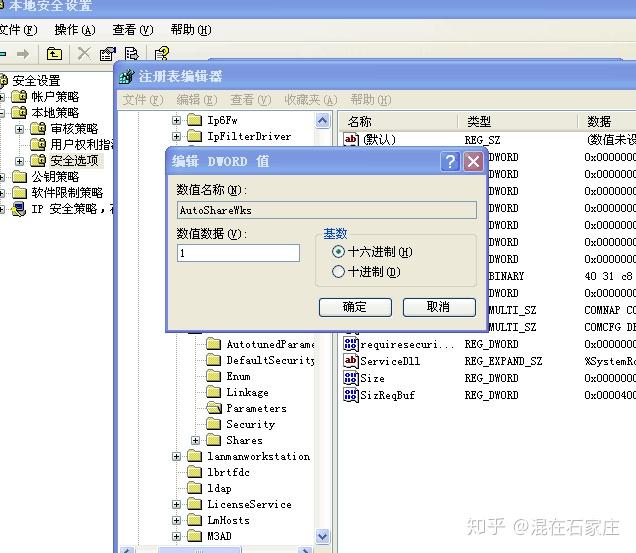This screenshot has width=636, height=553.
Task: Click the IpFilterDriver folder icon
Action: pos(195,136)
